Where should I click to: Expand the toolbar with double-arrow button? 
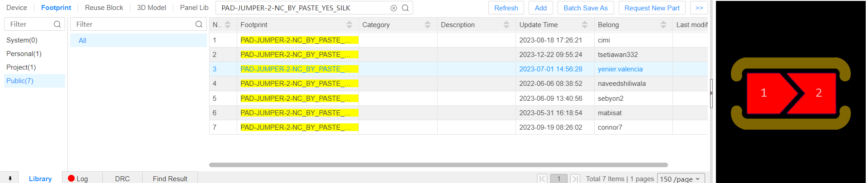click(699, 8)
